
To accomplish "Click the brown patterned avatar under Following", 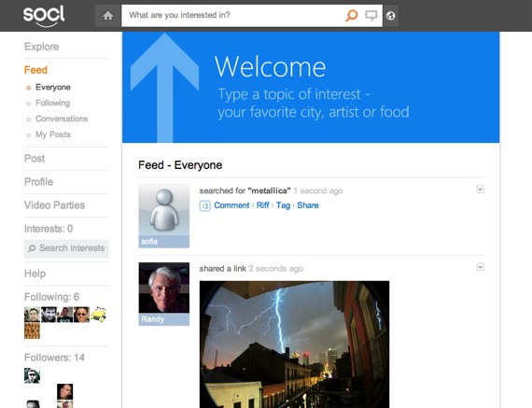I will coord(32,331).
